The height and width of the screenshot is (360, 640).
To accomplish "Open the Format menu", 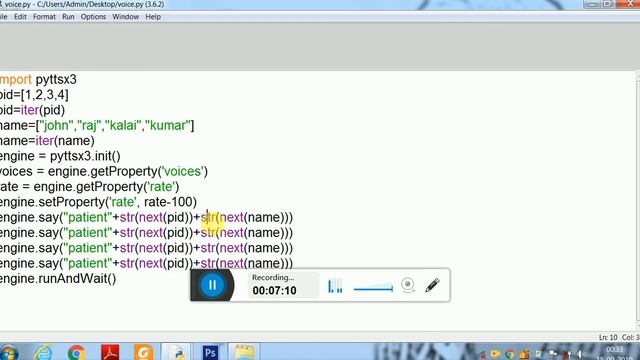I will (x=44, y=17).
